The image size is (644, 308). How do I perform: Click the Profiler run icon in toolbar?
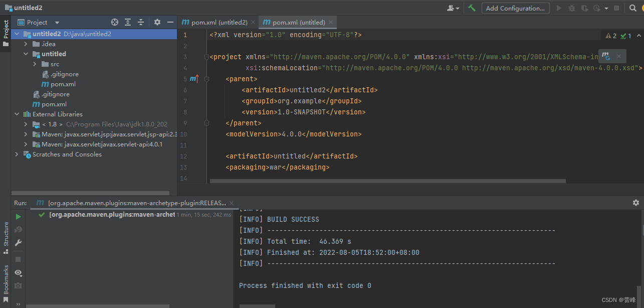(596, 8)
